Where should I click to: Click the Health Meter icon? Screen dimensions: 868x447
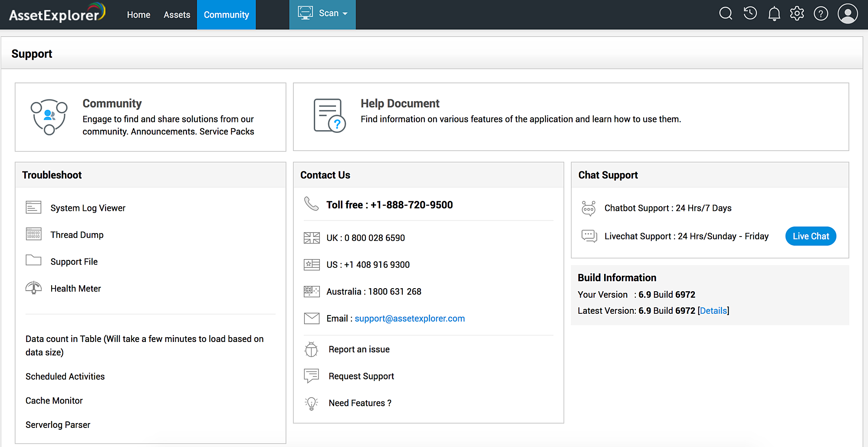[x=33, y=288]
